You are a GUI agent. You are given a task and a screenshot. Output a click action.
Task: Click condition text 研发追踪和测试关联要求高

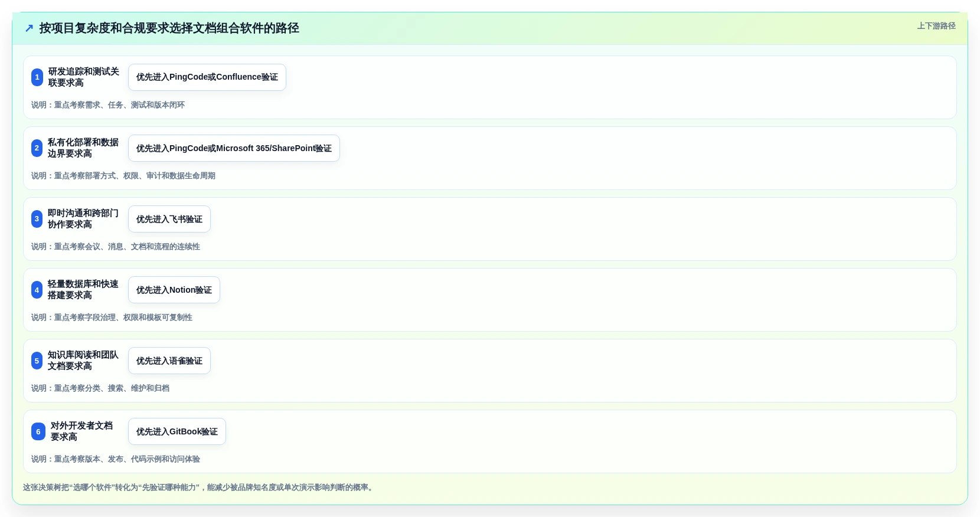click(x=84, y=77)
